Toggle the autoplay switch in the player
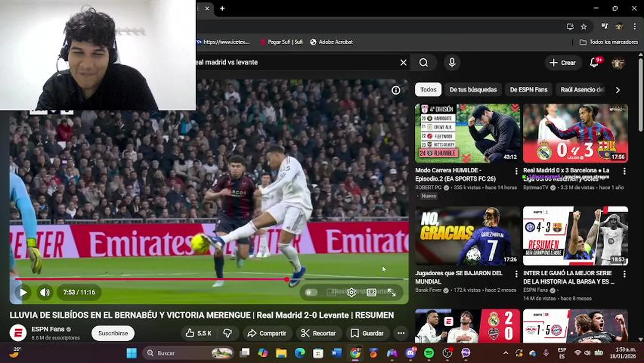Screen dimensions: 644x363 pos(311,292)
